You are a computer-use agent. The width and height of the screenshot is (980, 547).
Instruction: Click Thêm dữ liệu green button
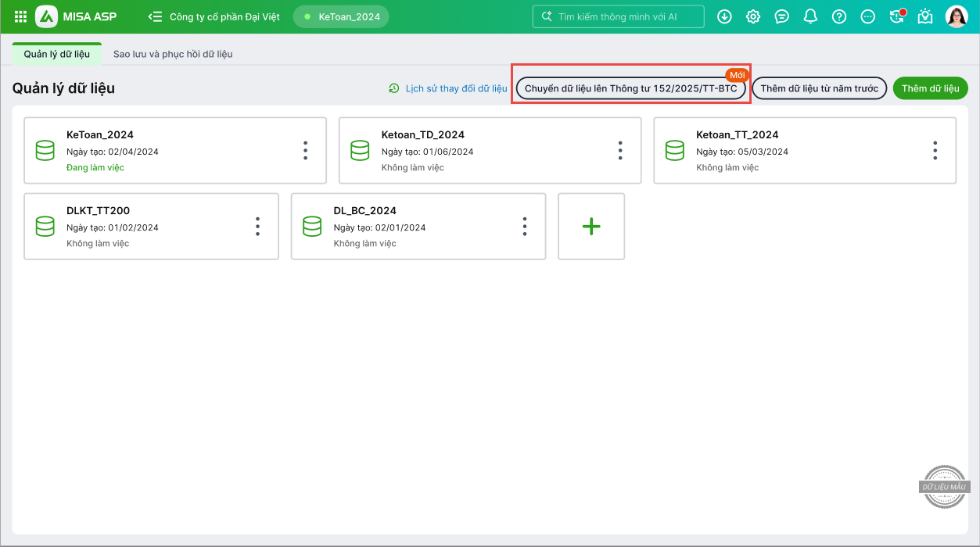coord(930,88)
